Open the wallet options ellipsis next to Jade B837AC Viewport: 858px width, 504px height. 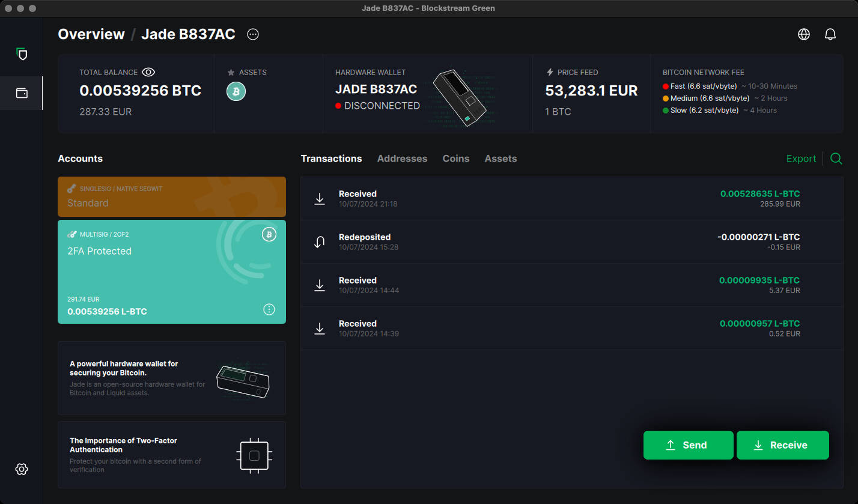pyautogui.click(x=253, y=34)
